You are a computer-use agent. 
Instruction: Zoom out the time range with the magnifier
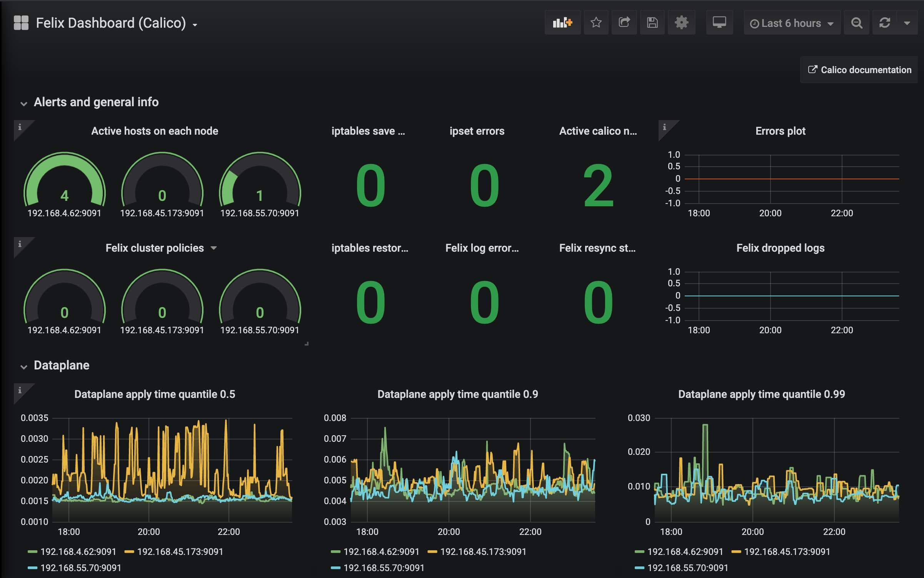click(856, 23)
